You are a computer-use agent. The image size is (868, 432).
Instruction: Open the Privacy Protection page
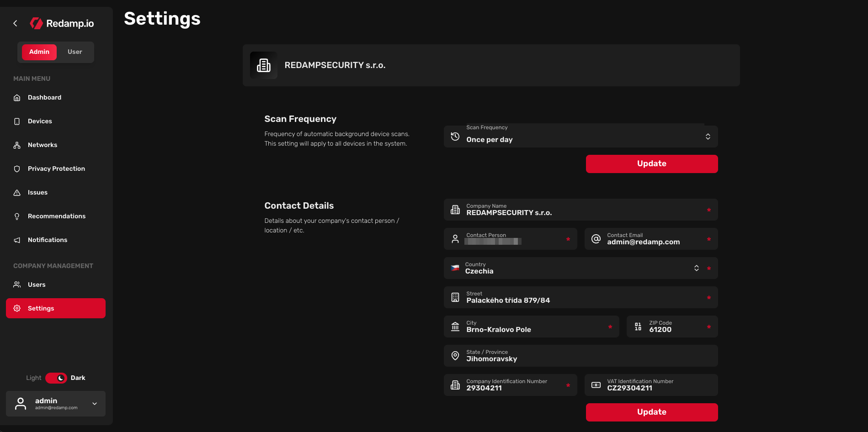pyautogui.click(x=56, y=169)
